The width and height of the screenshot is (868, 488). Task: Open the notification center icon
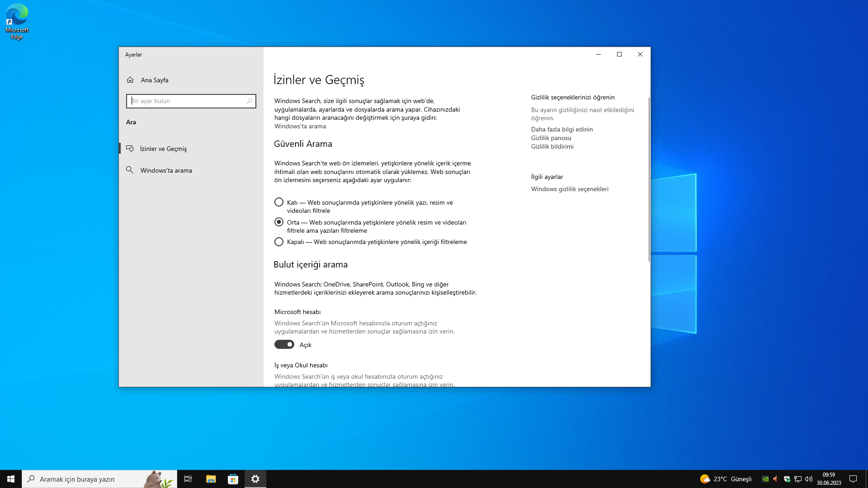[x=853, y=479]
